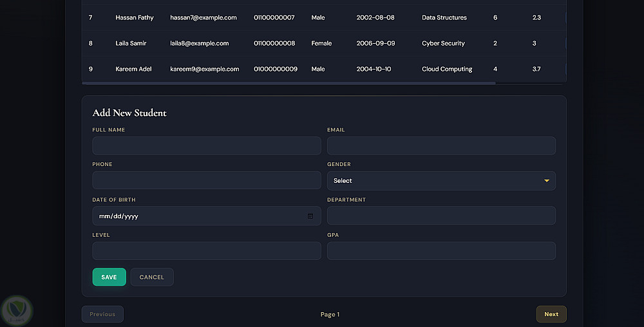
Task: Click phone number 01100000007
Action: pyautogui.click(x=274, y=17)
